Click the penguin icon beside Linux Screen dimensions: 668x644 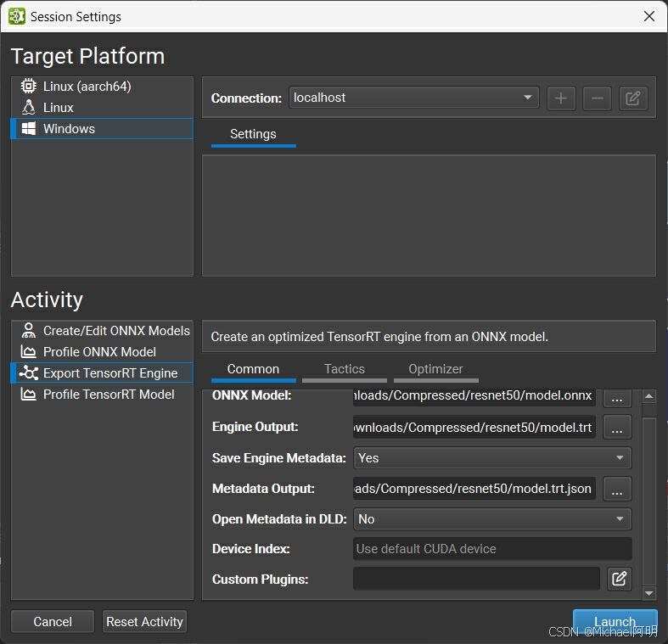29,107
